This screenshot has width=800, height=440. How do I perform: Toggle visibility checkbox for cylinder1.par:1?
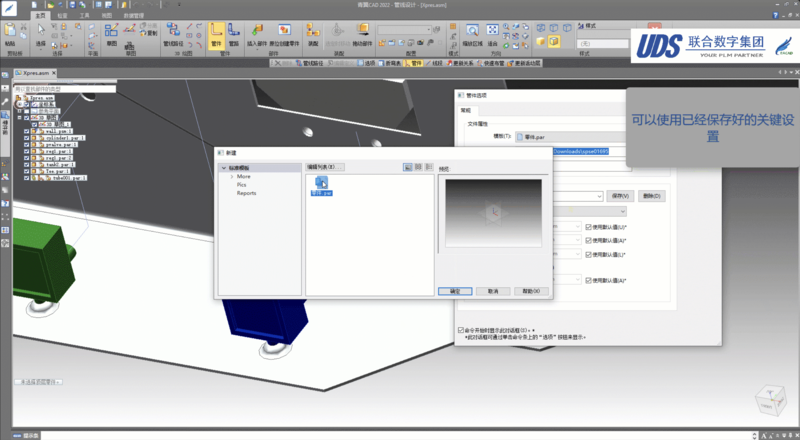tap(26, 139)
